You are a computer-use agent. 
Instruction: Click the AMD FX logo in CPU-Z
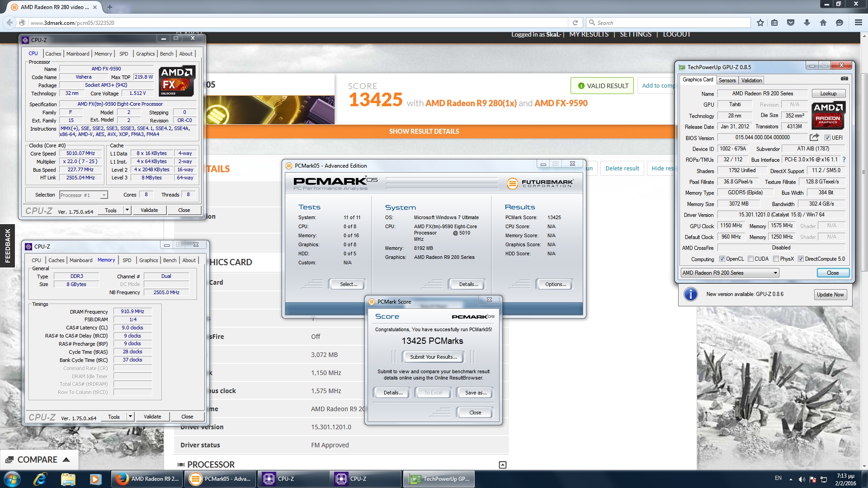tap(177, 81)
